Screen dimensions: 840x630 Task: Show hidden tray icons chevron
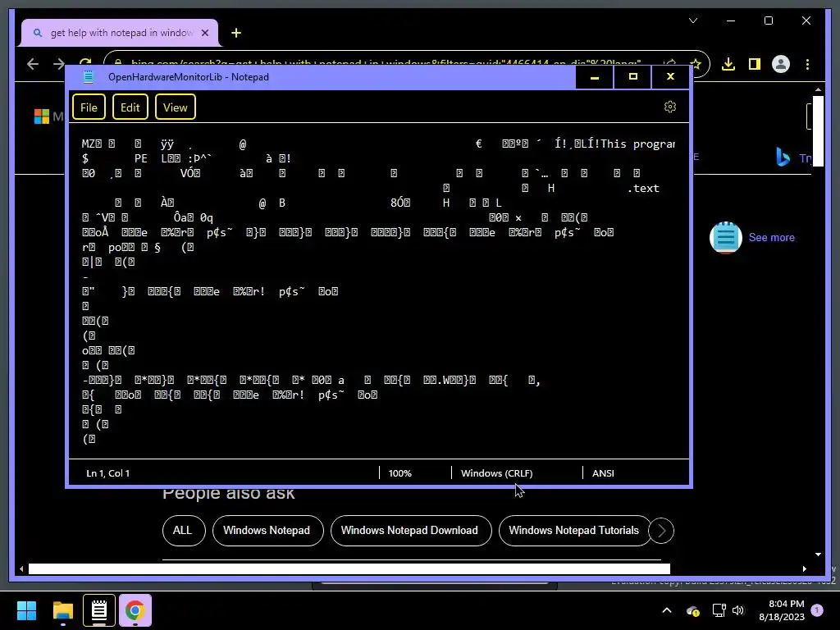tap(666, 610)
